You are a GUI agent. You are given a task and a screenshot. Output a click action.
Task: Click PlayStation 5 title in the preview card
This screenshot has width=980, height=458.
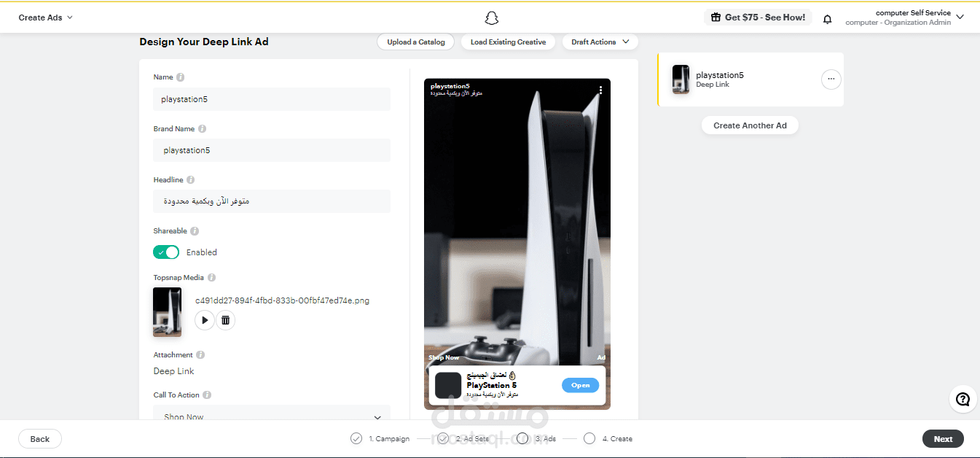click(x=492, y=385)
